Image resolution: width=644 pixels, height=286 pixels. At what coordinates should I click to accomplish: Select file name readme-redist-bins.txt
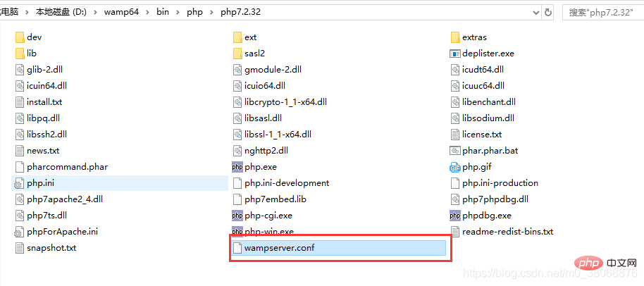click(507, 232)
